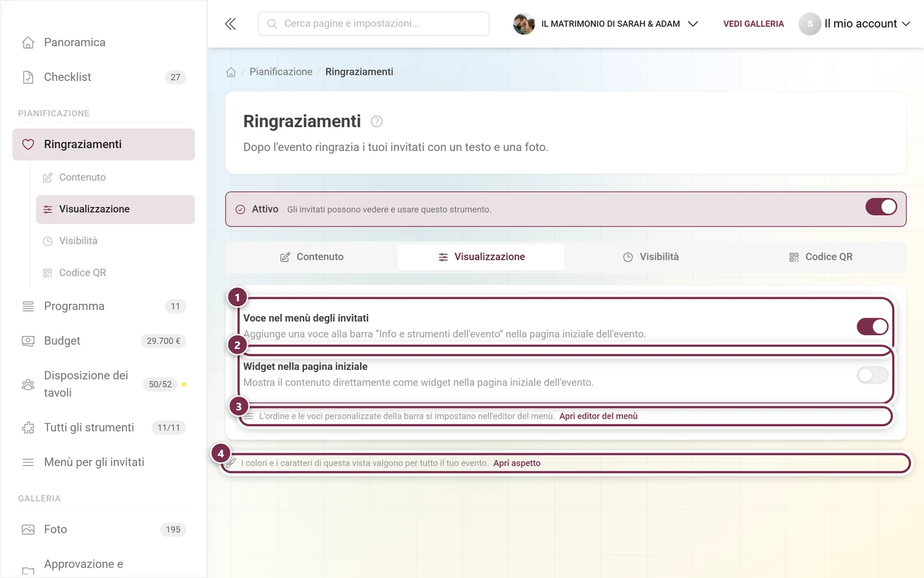Click the 50/52 tables badge
The width and height of the screenshot is (924, 578).
160,384
